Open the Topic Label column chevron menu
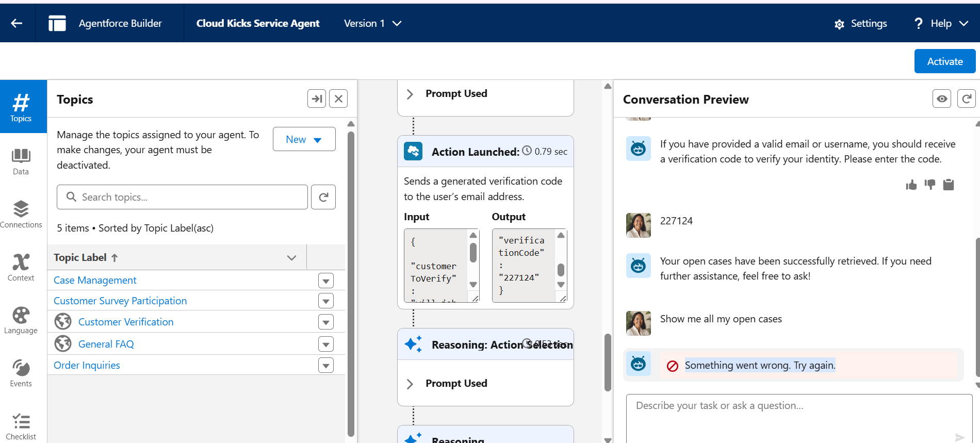The image size is (980, 443). [x=291, y=257]
